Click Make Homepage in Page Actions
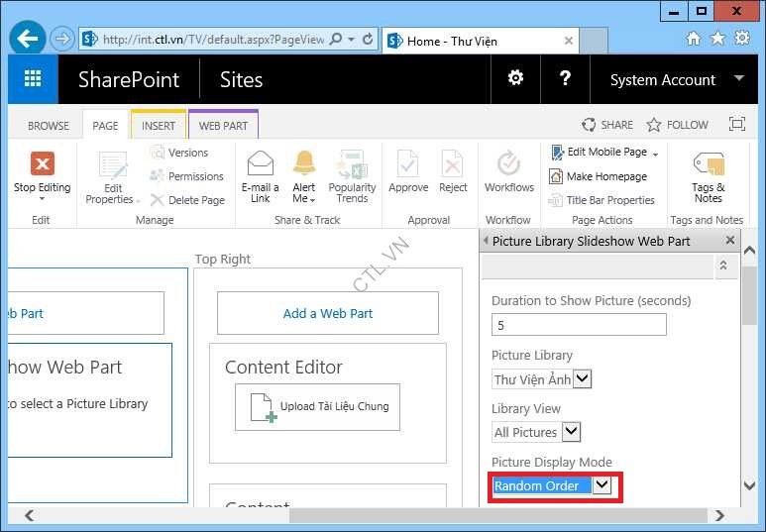This screenshot has height=532, width=766. click(606, 176)
